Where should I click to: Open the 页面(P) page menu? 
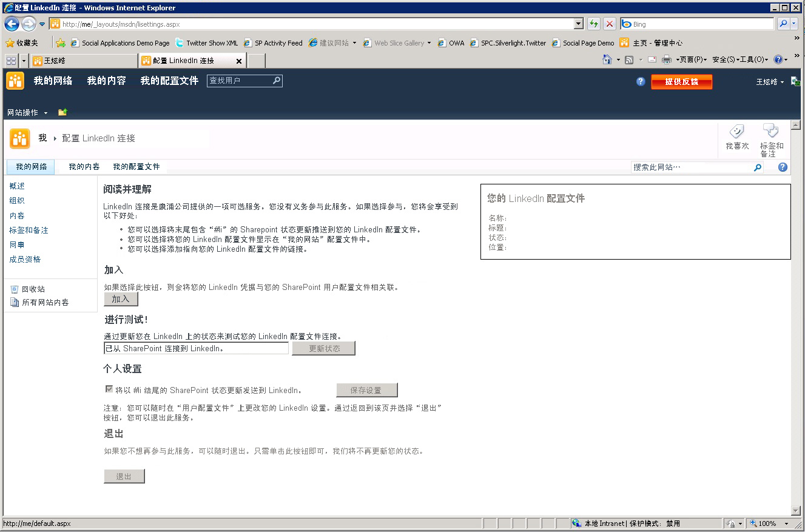tap(693, 59)
